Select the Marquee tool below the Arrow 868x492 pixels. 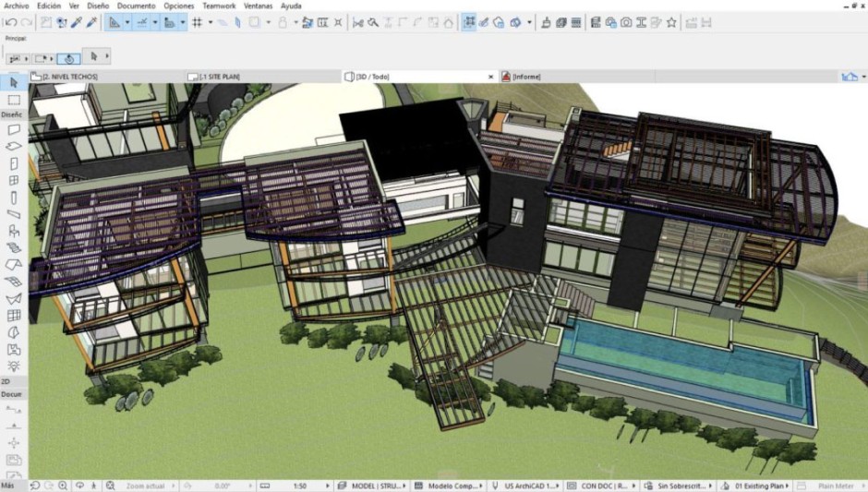14,100
